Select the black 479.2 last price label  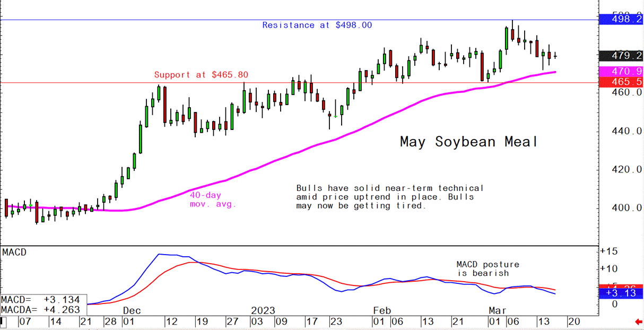tap(620, 55)
